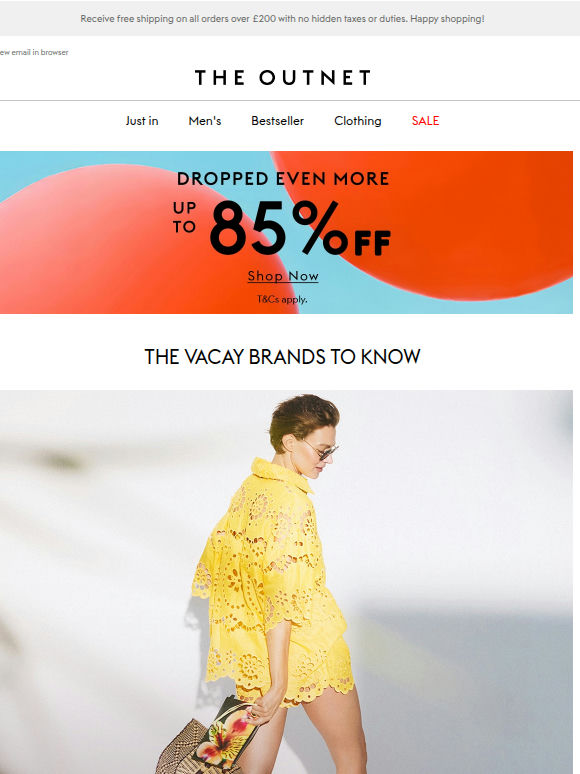Click the Shop Now link
Viewport: 580px width, 774px height.
click(283, 276)
